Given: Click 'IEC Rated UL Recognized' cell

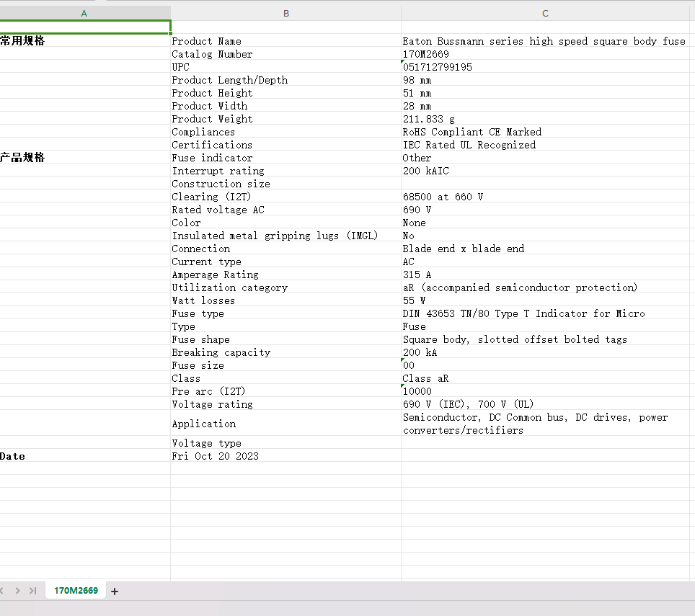Looking at the screenshot, I should 545,145.
